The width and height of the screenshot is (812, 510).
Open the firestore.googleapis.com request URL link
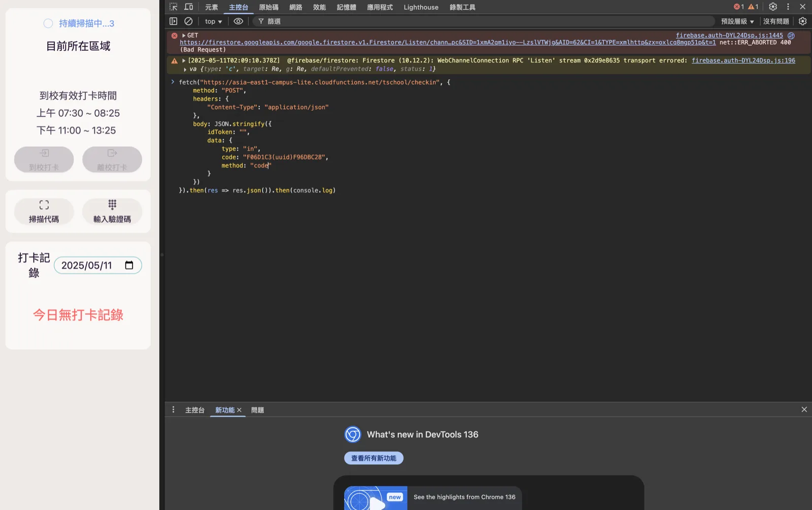pos(448,43)
